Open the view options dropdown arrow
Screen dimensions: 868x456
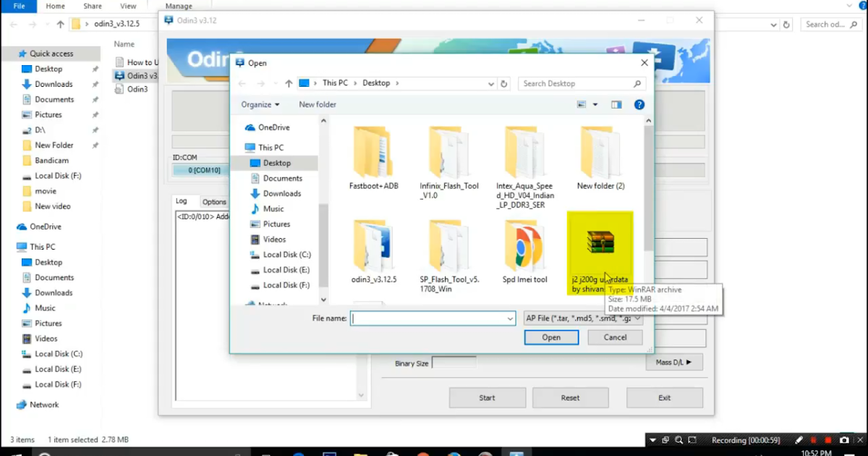pyautogui.click(x=595, y=105)
